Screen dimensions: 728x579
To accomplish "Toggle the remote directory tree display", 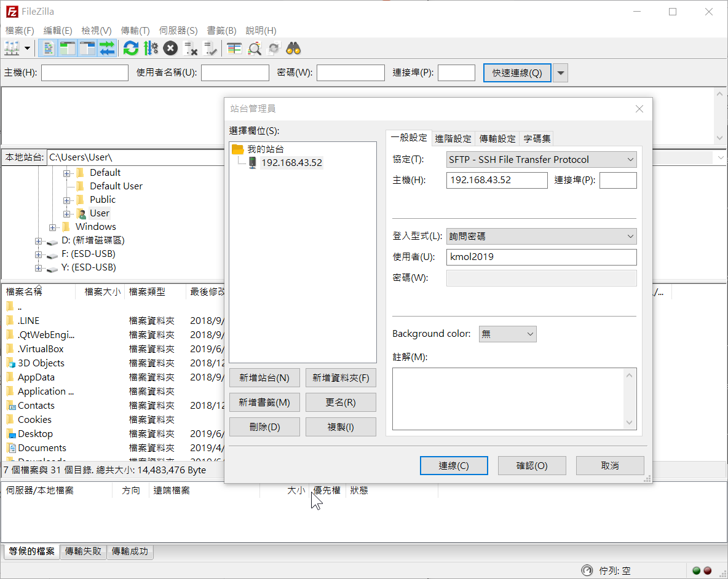I will click(x=87, y=48).
